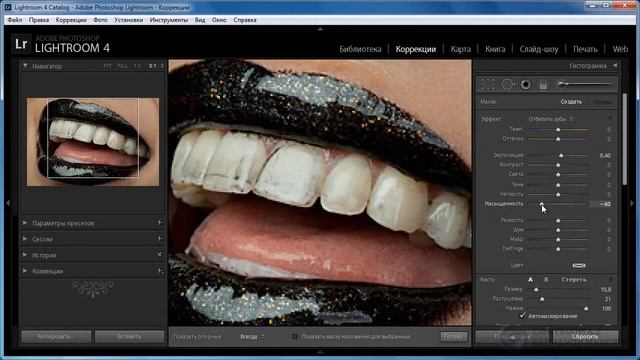Open the Цвет color swatch
The image size is (640, 360).
coord(578,265)
